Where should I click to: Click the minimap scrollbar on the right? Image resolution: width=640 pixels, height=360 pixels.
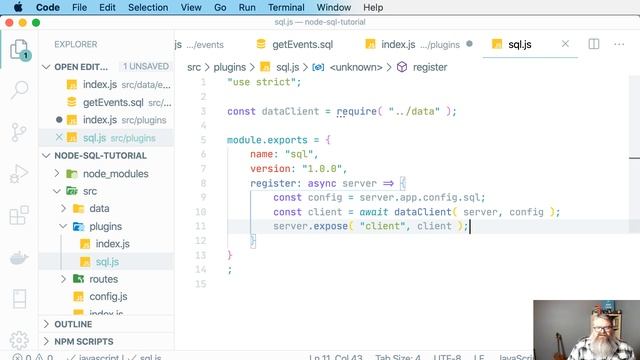click(634, 155)
